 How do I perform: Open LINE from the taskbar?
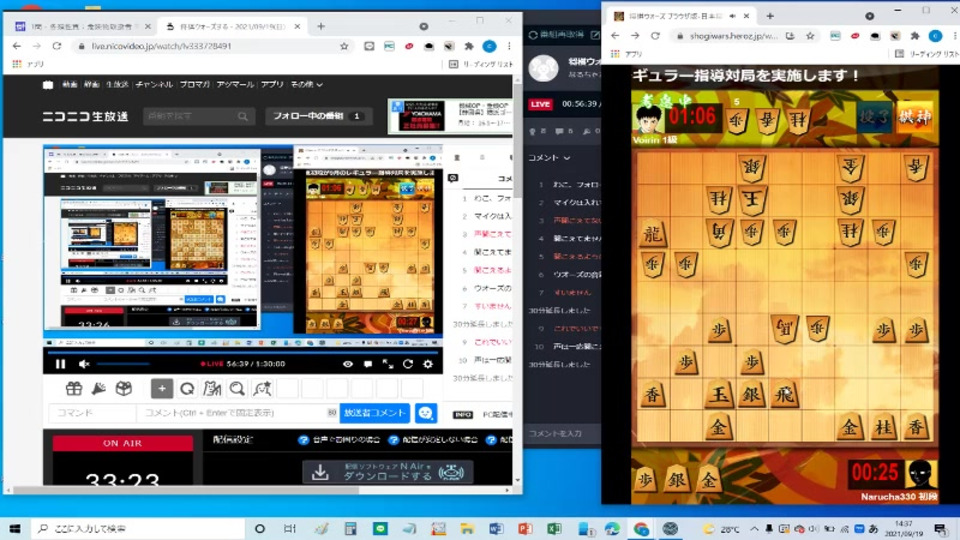tap(380, 528)
